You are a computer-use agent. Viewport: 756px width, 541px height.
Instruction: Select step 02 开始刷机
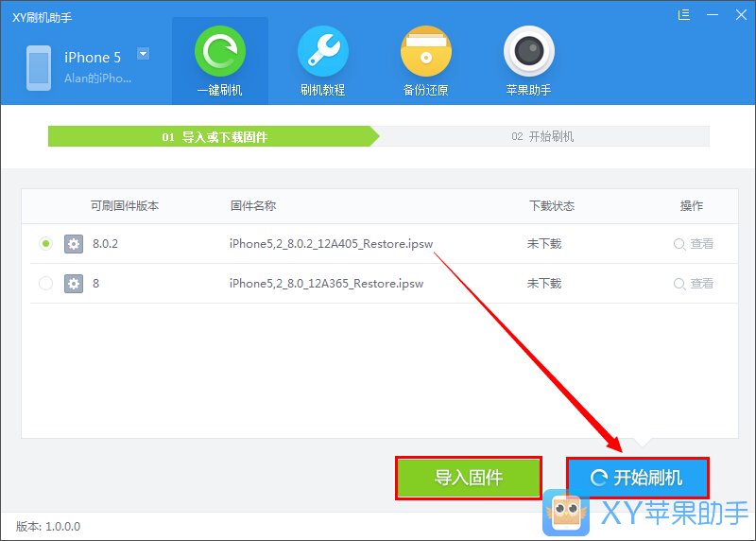click(542, 136)
